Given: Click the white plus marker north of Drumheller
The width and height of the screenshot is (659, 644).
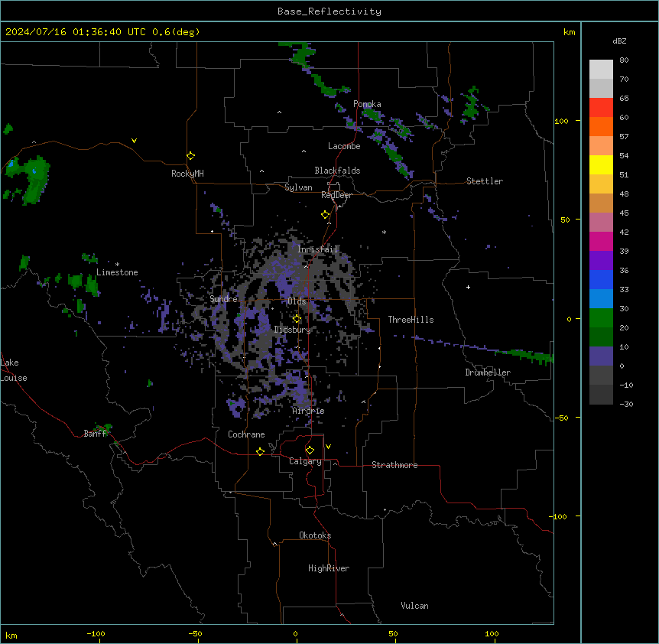Looking at the screenshot, I should tap(468, 287).
